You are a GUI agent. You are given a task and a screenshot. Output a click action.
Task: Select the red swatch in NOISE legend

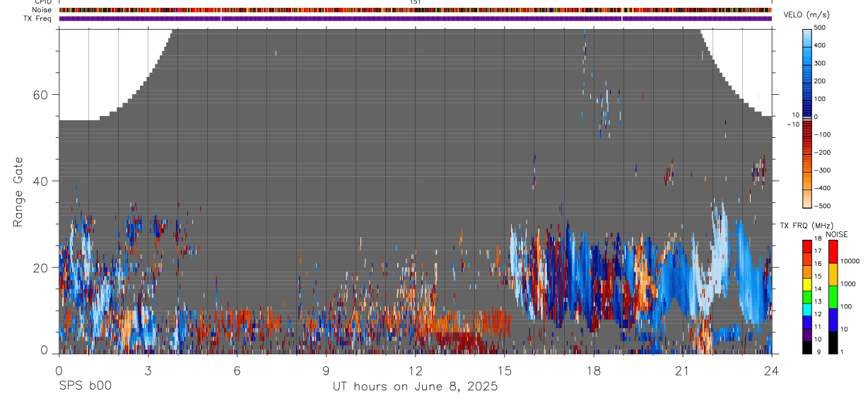(833, 252)
